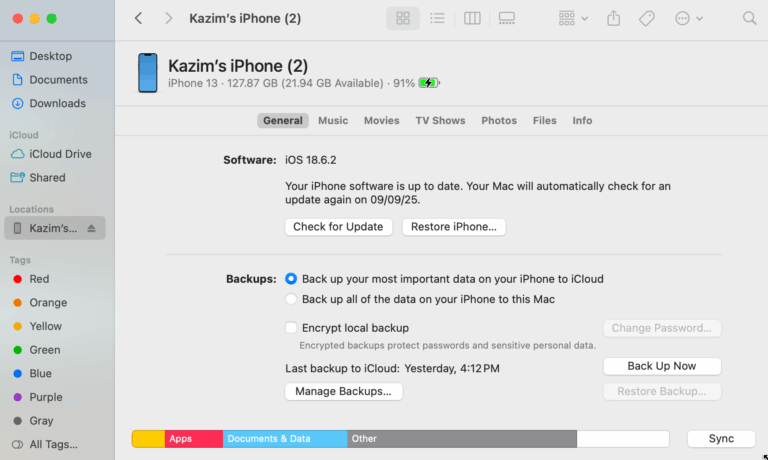The image size is (768, 460).
Task: Click the Other storage bar segment
Action: (462, 439)
